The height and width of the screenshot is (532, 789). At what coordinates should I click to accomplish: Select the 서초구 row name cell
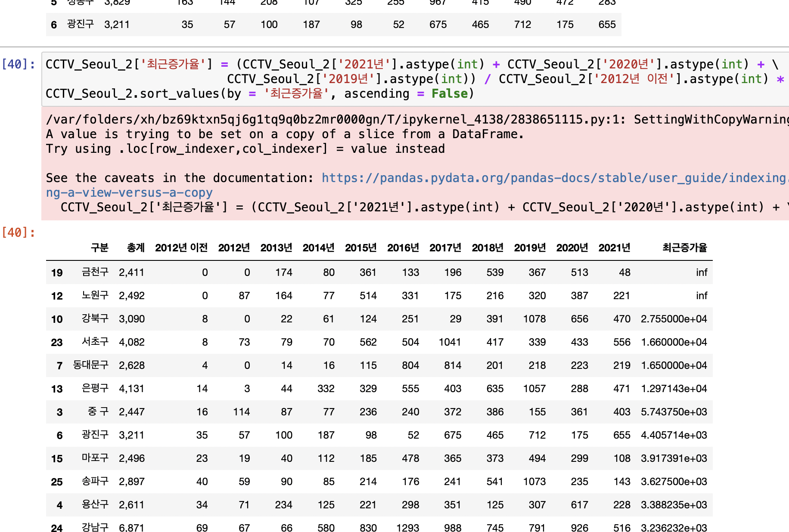[x=95, y=342]
